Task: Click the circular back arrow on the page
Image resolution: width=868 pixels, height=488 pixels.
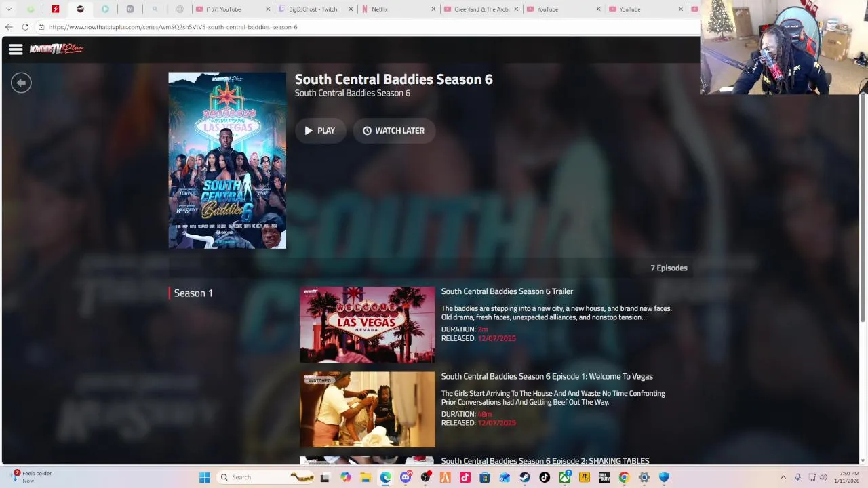Action: coord(21,83)
